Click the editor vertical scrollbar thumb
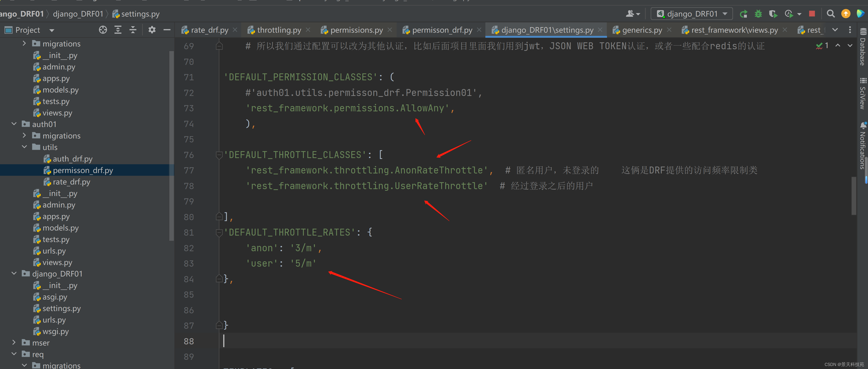Image resolution: width=868 pixels, height=369 pixels. coord(853,196)
